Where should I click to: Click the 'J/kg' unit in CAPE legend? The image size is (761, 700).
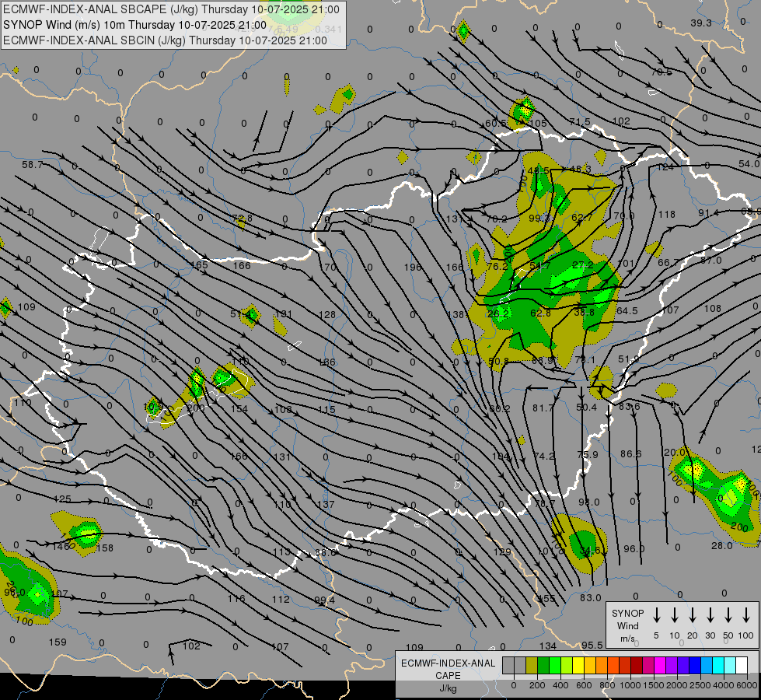(448, 688)
